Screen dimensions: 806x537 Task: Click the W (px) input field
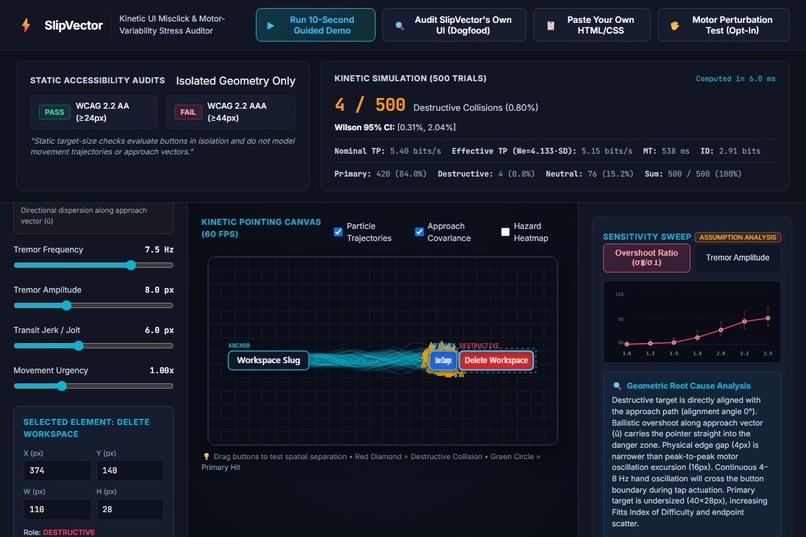click(x=57, y=509)
